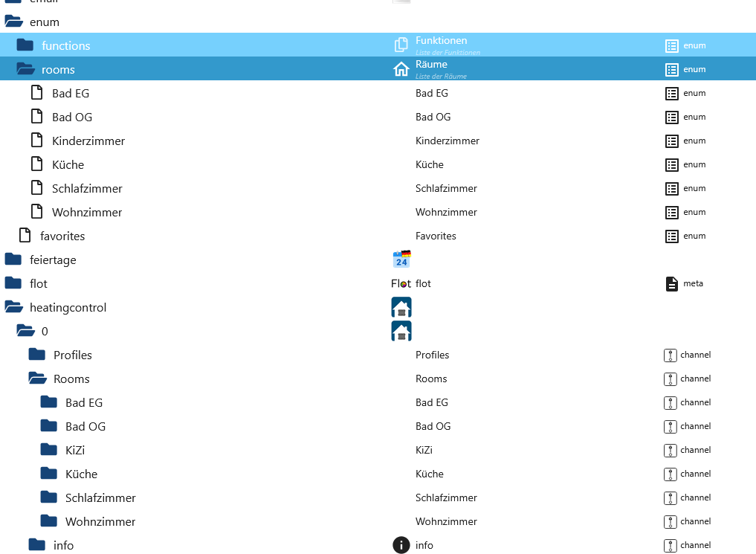Click the feiertage calendar icon
The height and width of the screenshot is (554, 756).
401,260
